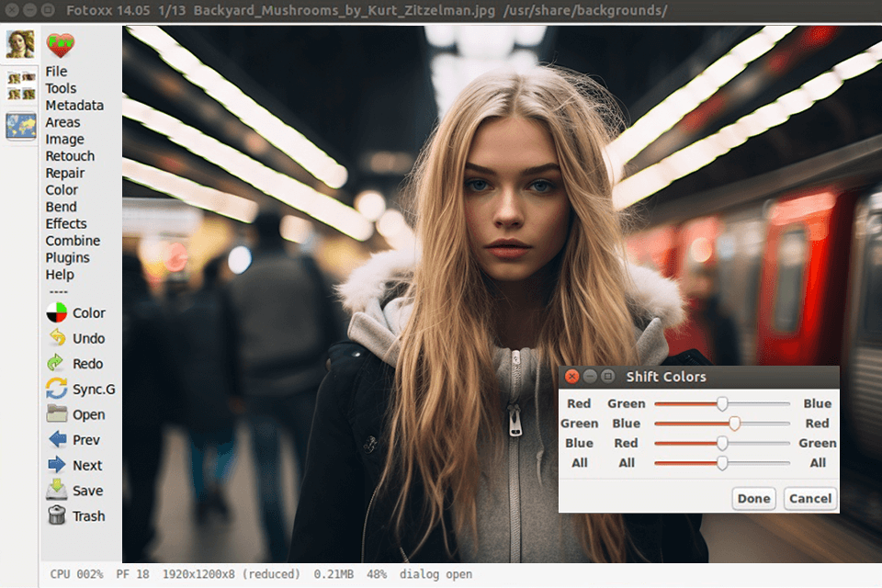Click the Save disk icon
This screenshot has width=882, height=588.
tap(57, 490)
